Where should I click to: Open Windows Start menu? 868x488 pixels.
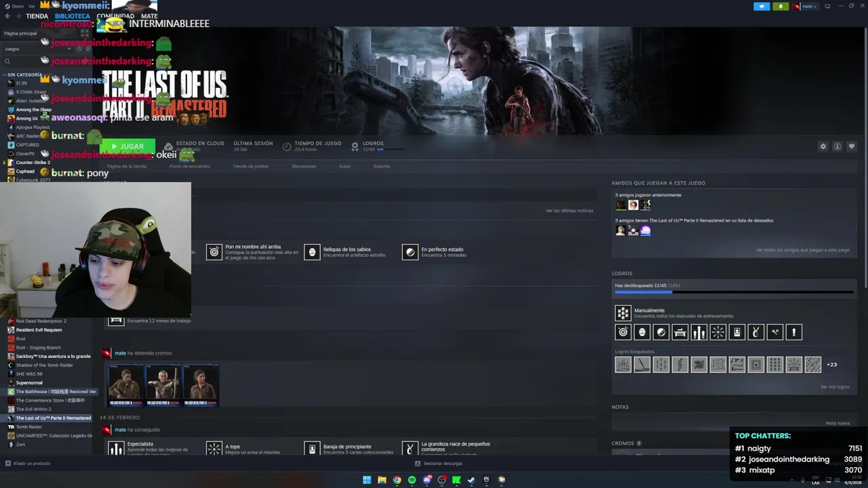[367, 480]
